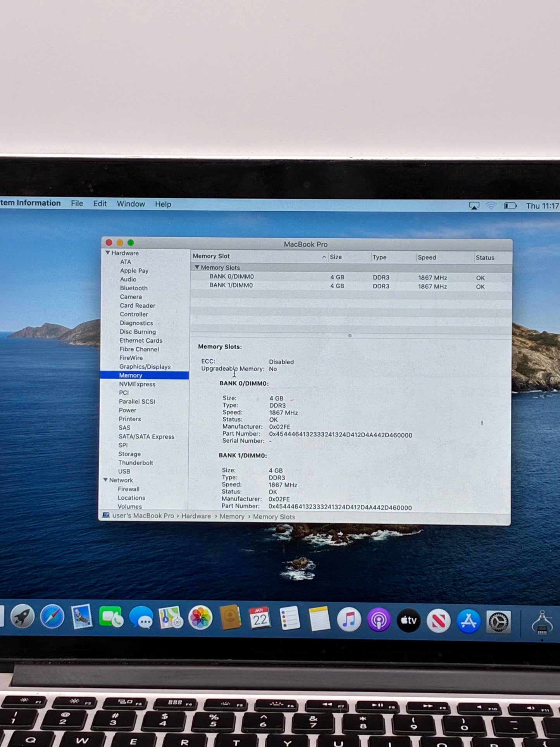Collapse the Network section in sidebar
Viewport: 560px width, 747px height.
click(105, 480)
